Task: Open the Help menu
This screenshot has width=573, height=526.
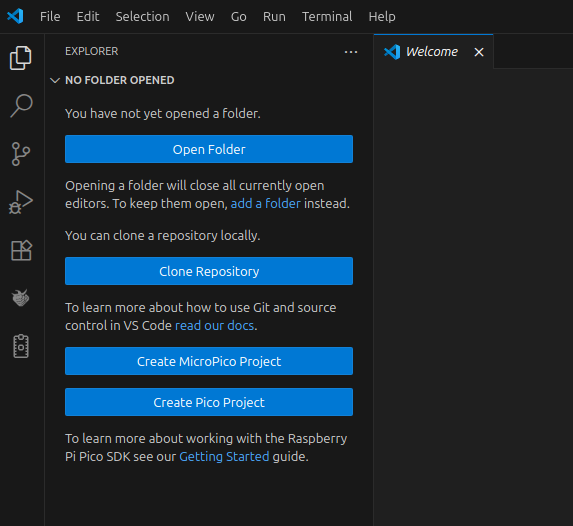Action: coord(382,16)
